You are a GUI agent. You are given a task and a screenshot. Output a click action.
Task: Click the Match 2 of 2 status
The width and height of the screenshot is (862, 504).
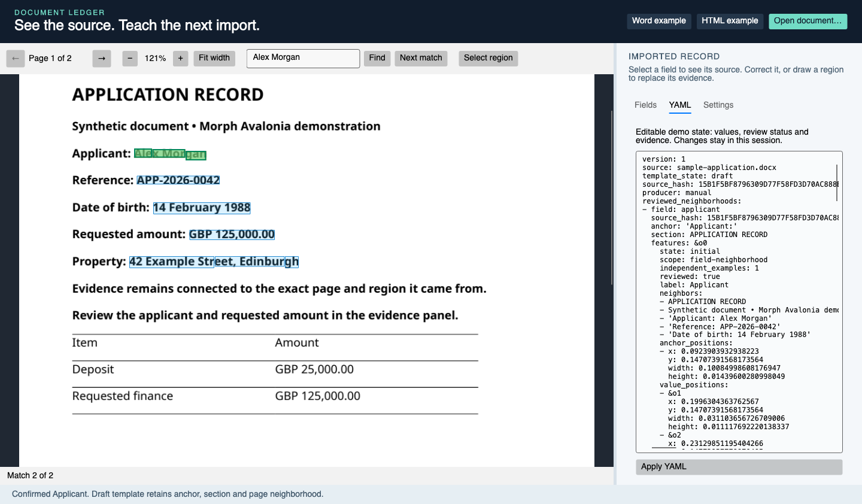point(31,476)
